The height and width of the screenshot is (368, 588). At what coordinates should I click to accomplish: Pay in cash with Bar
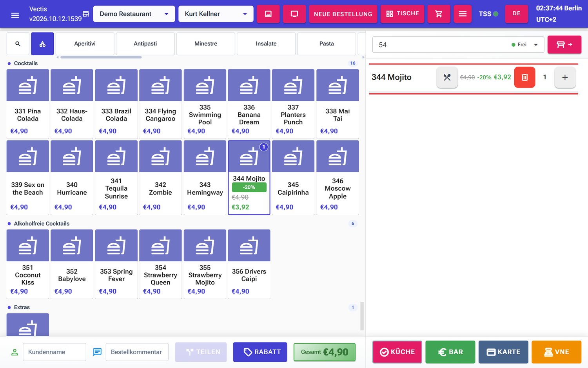coord(450,352)
